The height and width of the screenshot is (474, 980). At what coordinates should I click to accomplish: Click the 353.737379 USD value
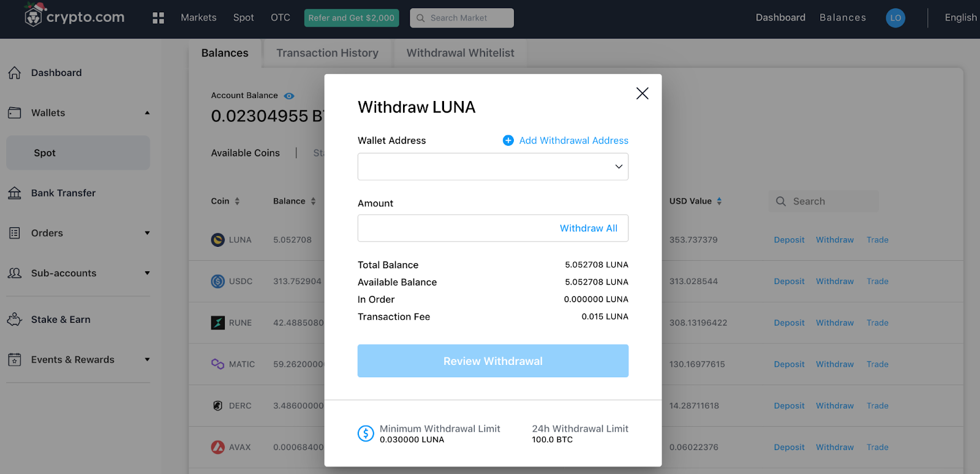coord(693,240)
